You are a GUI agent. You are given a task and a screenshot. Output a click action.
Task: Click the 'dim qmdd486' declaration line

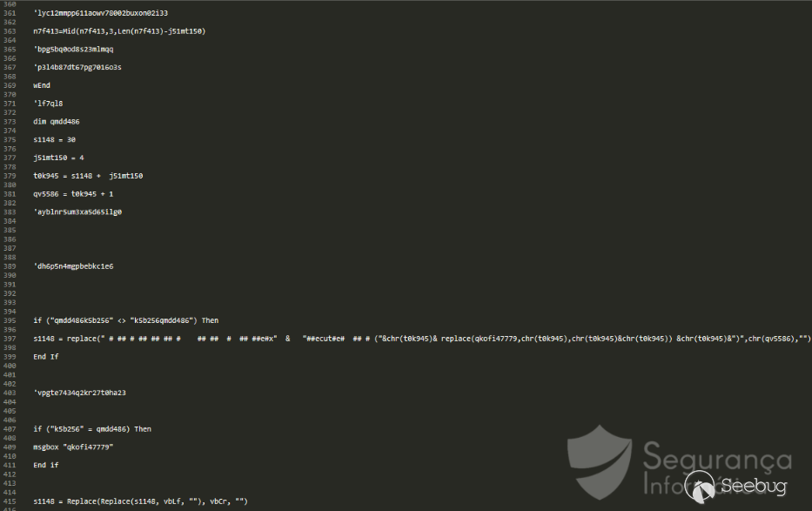pos(57,122)
